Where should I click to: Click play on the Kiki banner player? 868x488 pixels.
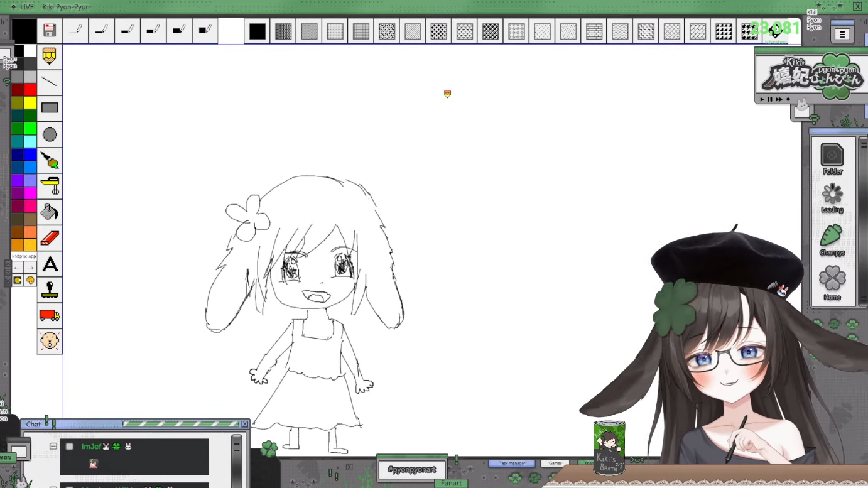[762, 99]
